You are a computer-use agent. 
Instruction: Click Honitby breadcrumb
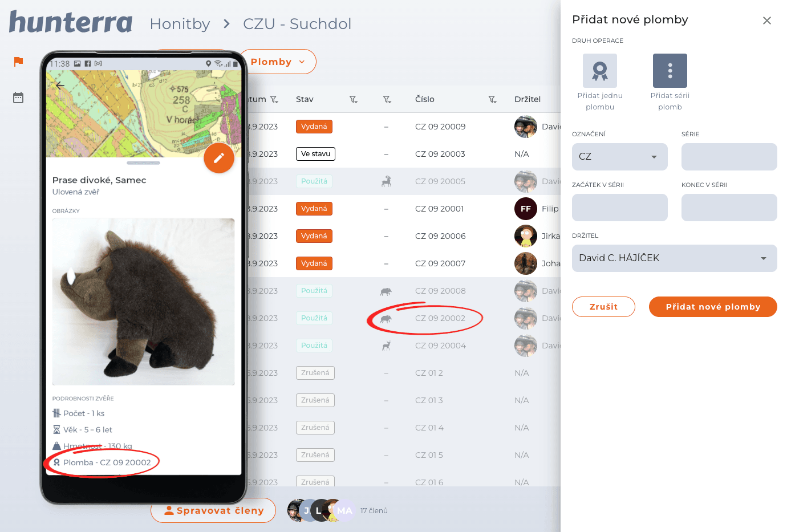pyautogui.click(x=180, y=24)
